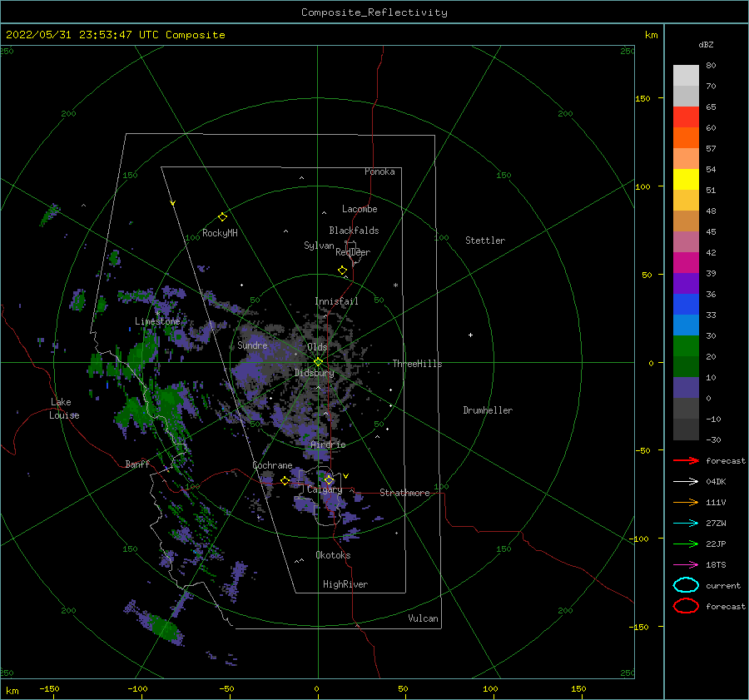Click the yellow diamond marker below RedDeer
This screenshot has width=749, height=700.
point(343,271)
